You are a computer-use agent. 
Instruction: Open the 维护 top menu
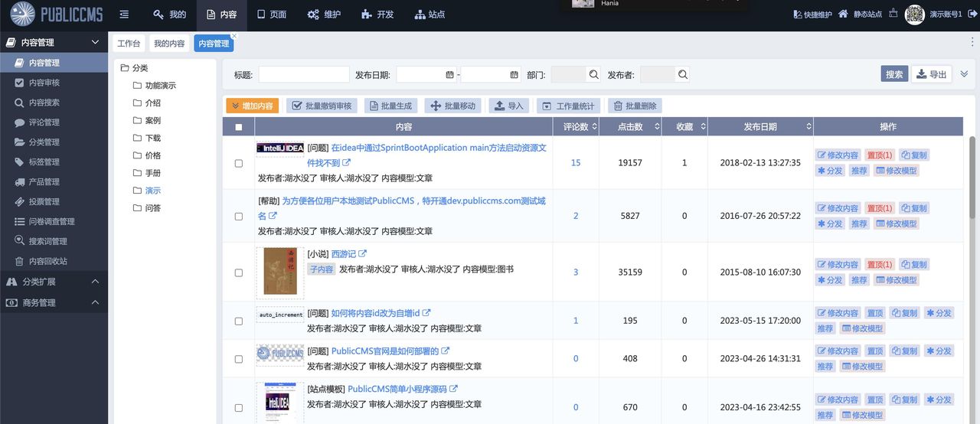pos(324,15)
